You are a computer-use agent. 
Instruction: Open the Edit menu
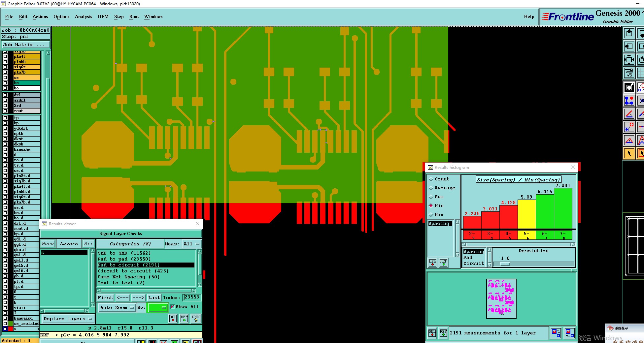(x=23, y=16)
